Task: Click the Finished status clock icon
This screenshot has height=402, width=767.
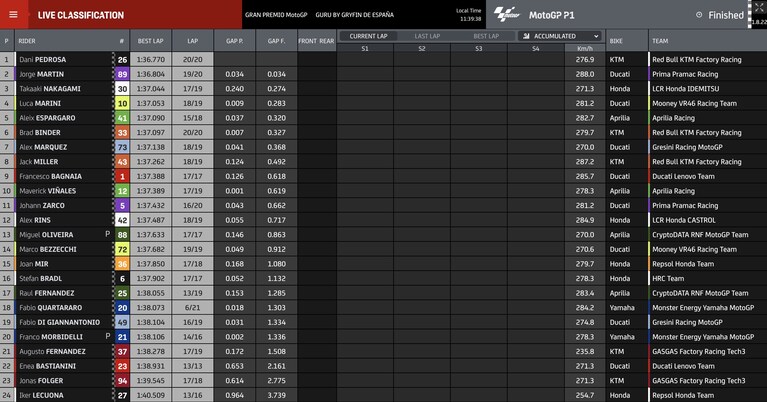Action: (699, 15)
